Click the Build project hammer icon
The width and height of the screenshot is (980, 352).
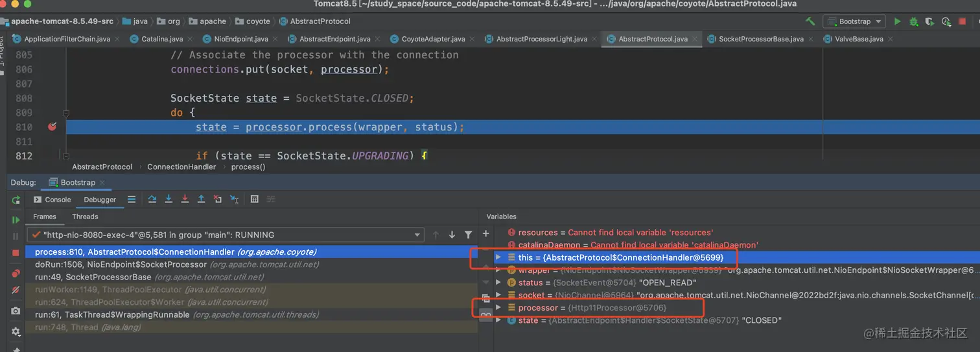[x=810, y=21]
